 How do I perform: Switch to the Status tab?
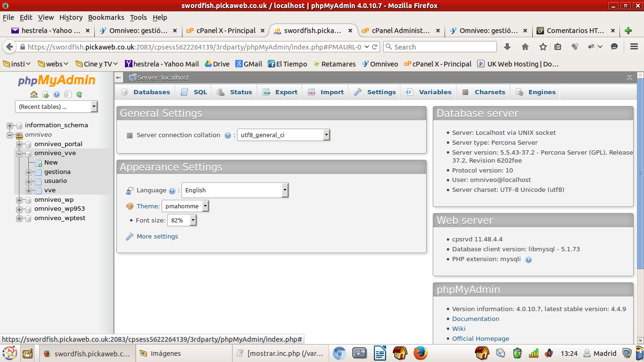pos(234,92)
